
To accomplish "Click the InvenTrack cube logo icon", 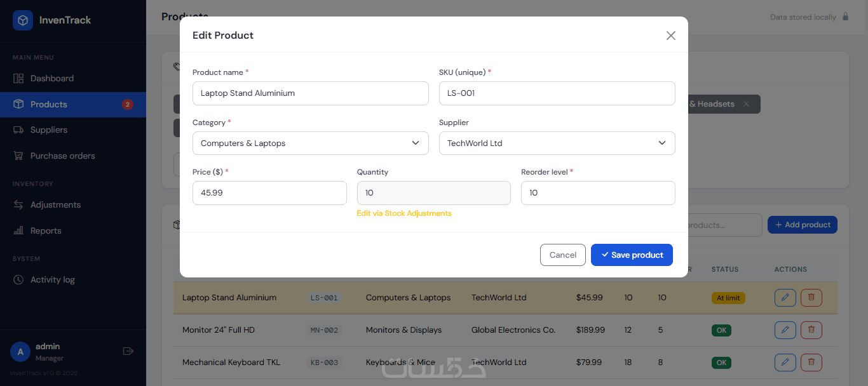I will tap(23, 20).
